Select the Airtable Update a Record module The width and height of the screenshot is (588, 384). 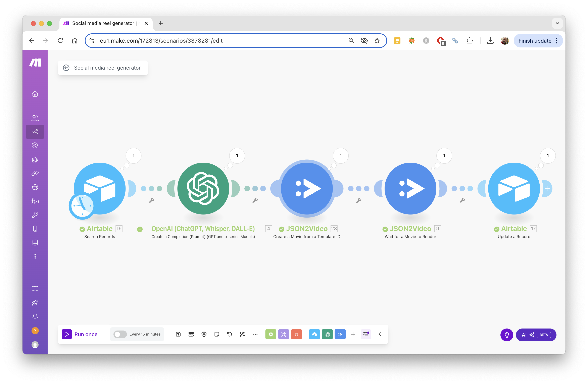tap(514, 188)
